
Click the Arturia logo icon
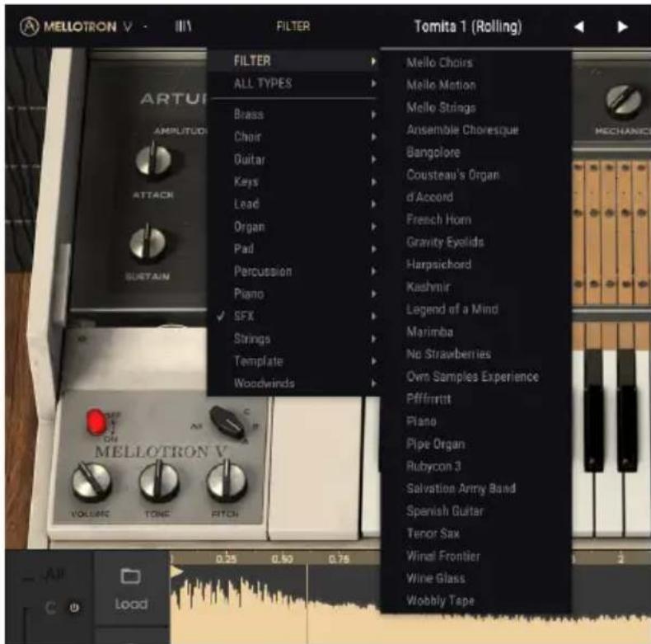(x=29, y=27)
